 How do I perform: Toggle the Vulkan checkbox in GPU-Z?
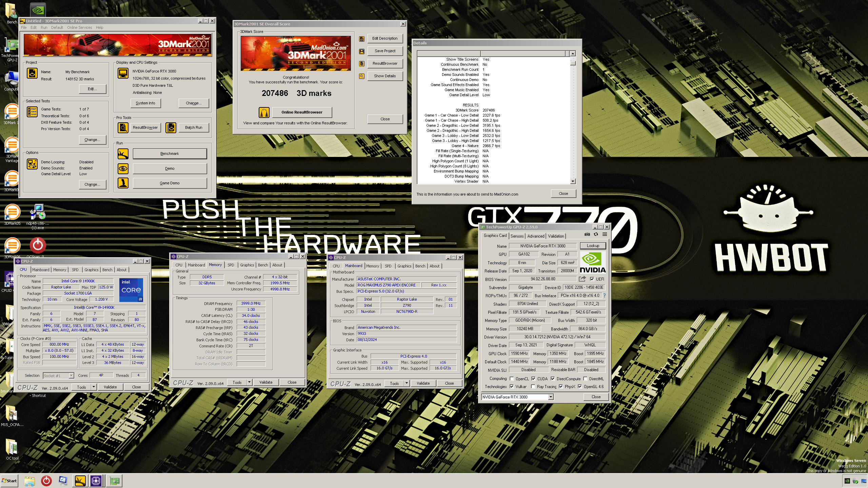point(512,387)
